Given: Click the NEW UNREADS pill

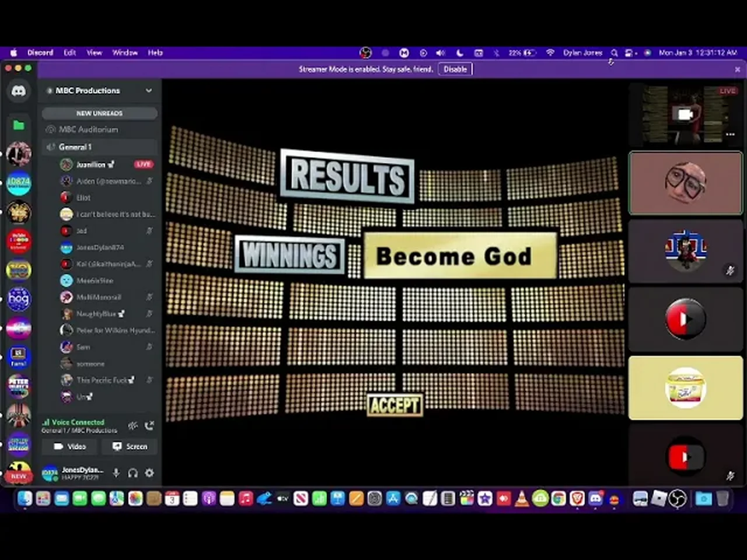Looking at the screenshot, I should pyautogui.click(x=99, y=113).
